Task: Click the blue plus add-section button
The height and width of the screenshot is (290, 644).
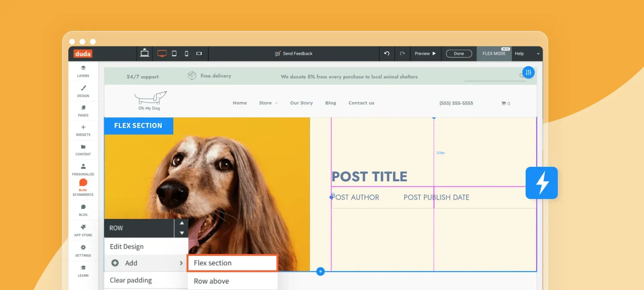Action: pos(320,272)
